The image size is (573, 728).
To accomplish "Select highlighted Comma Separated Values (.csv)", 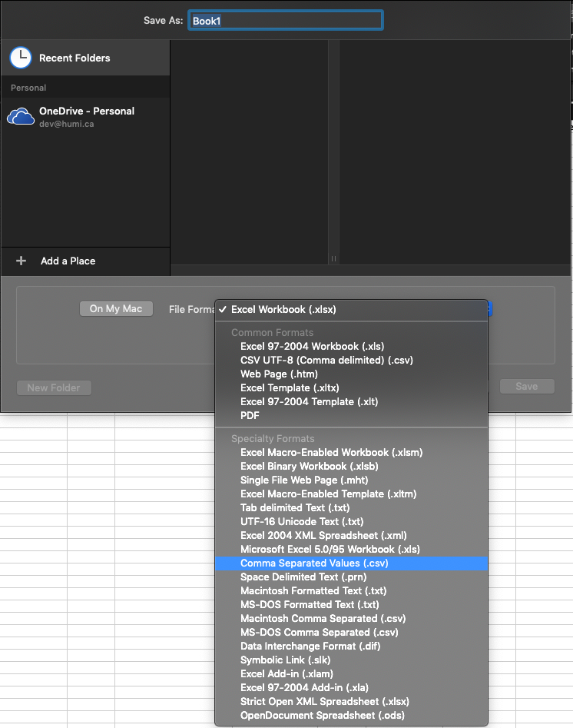I will [351, 563].
